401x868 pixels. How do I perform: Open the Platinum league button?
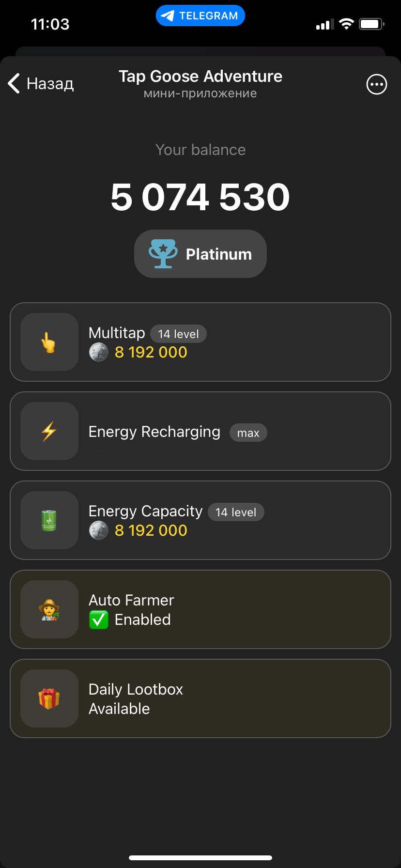coord(200,254)
